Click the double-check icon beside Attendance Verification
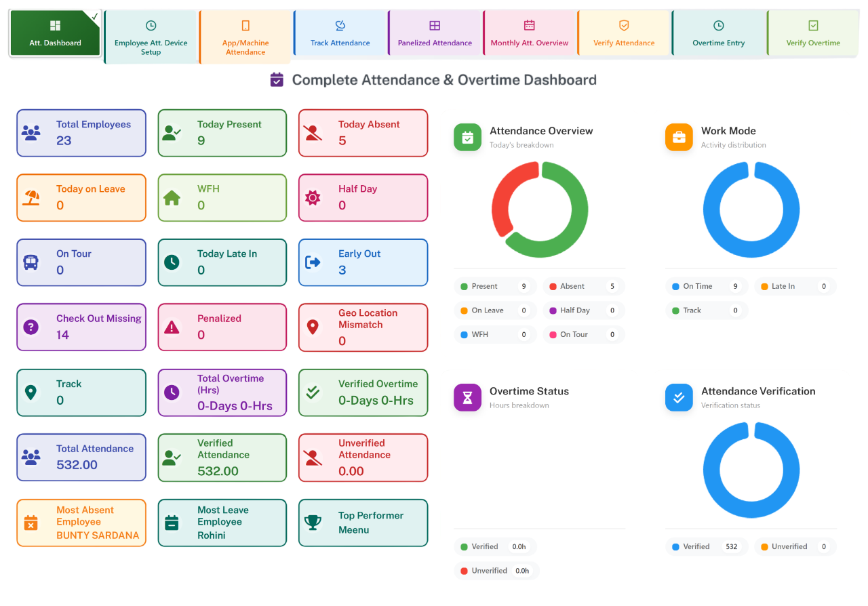Screen dimensions: 868x606 [x=679, y=398]
